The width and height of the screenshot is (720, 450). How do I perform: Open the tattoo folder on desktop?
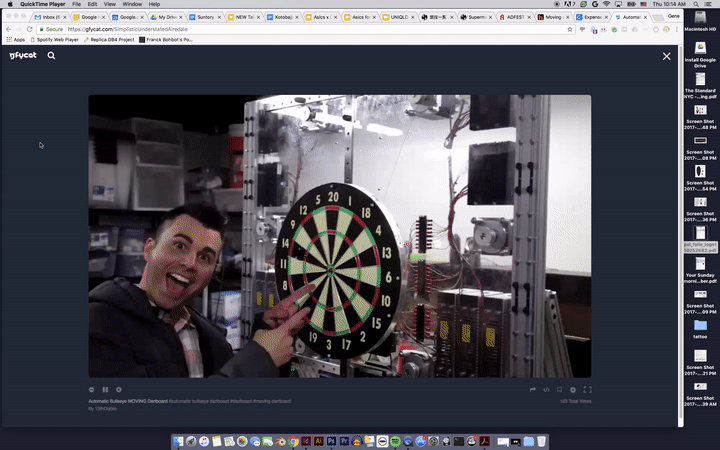tap(700, 326)
